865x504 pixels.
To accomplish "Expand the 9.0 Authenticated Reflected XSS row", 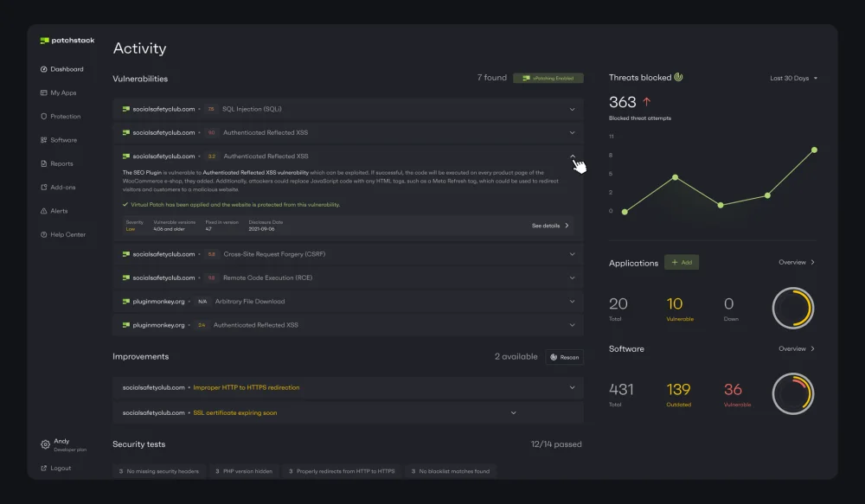I will [x=572, y=133].
